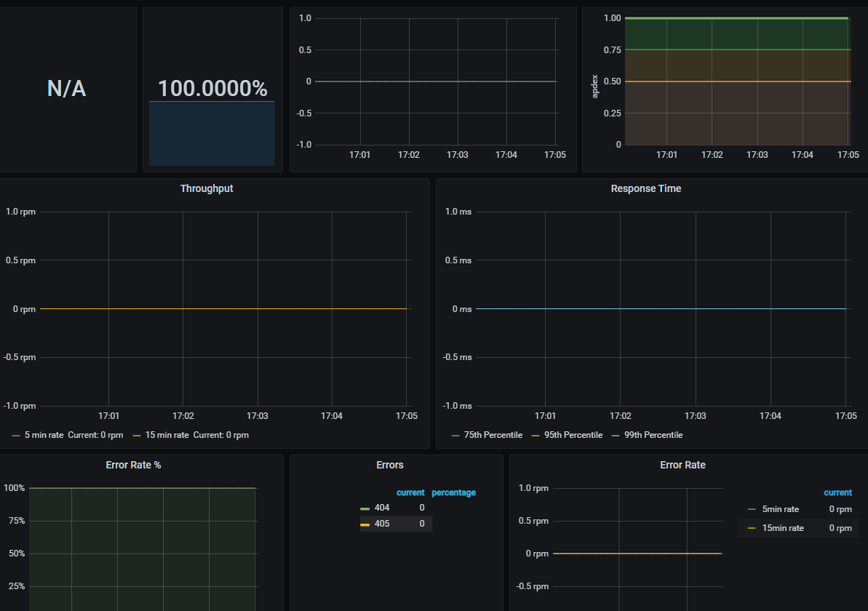This screenshot has width=868, height=611.
Task: Click the 17:02 time label in apdex chart
Action: point(712,155)
